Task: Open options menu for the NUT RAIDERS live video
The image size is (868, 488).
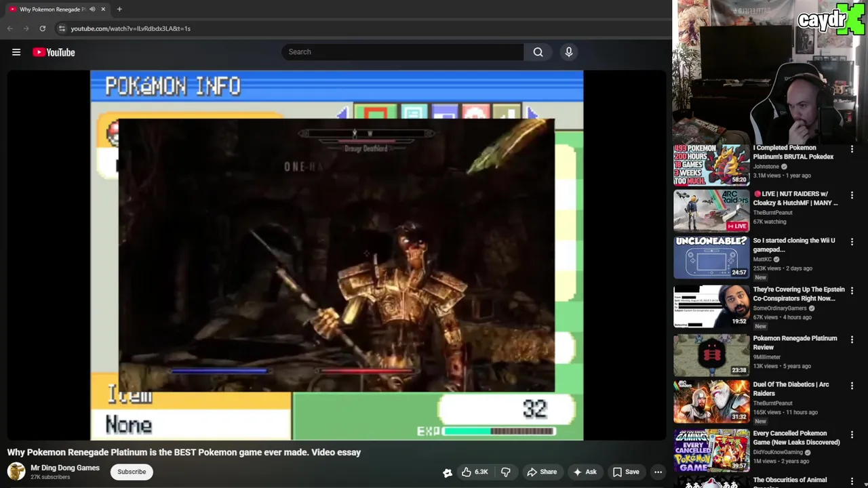Action: (852, 195)
